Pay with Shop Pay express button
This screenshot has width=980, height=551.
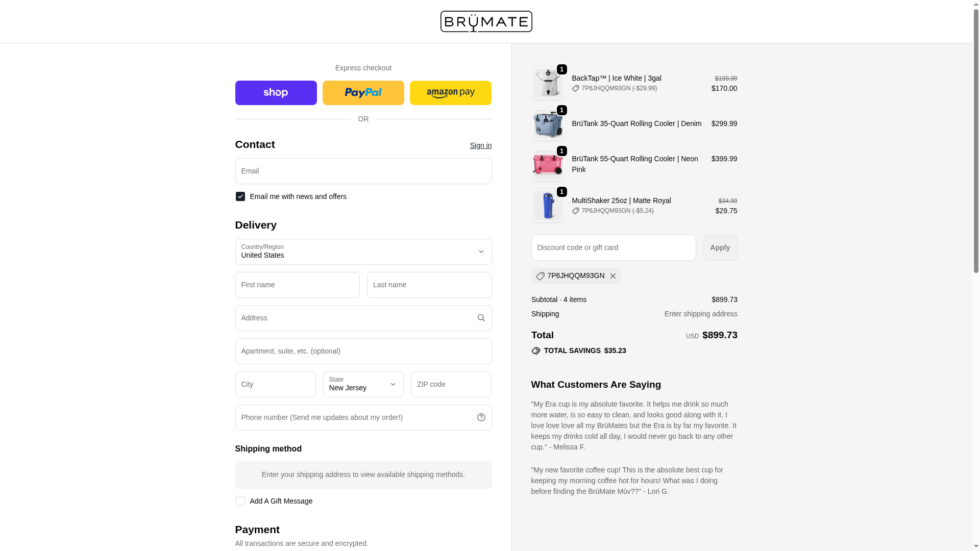coord(276,93)
